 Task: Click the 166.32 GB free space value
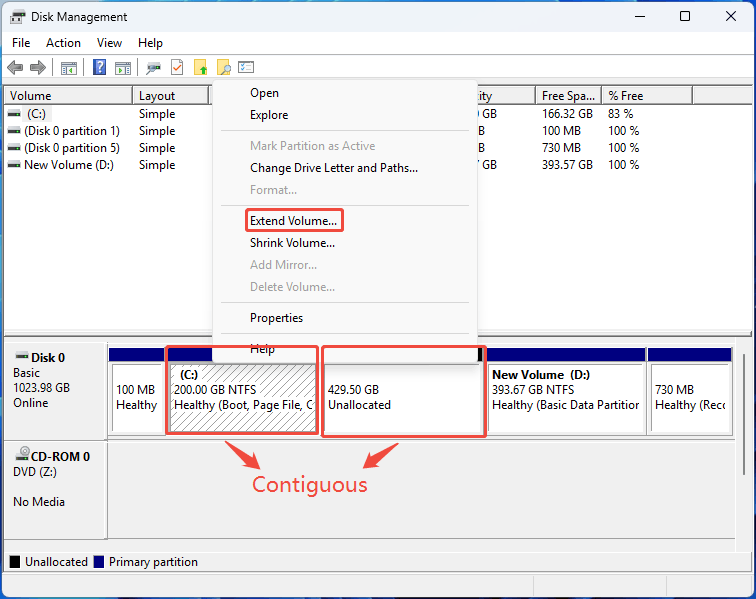(x=567, y=114)
